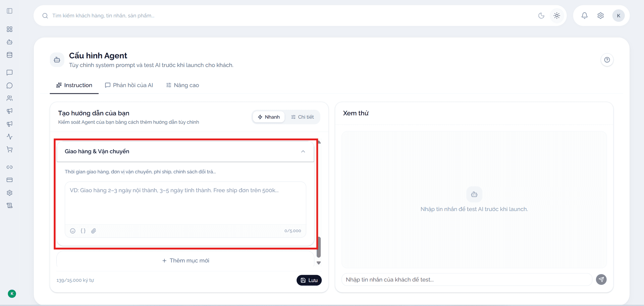The height and width of the screenshot is (306, 644).
Task: Collapse the Giao hàng & Vận chuyển section
Action: (x=303, y=151)
